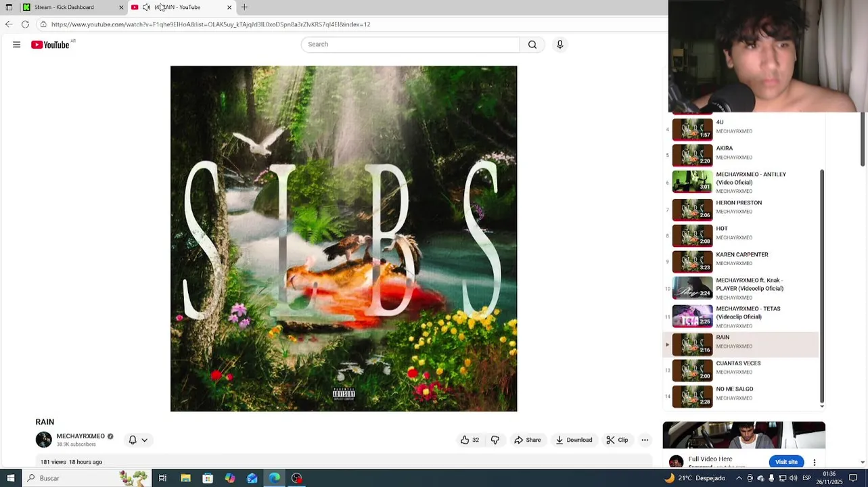Open a new browser tab
Screen dimensions: 868x487
pos(244,7)
